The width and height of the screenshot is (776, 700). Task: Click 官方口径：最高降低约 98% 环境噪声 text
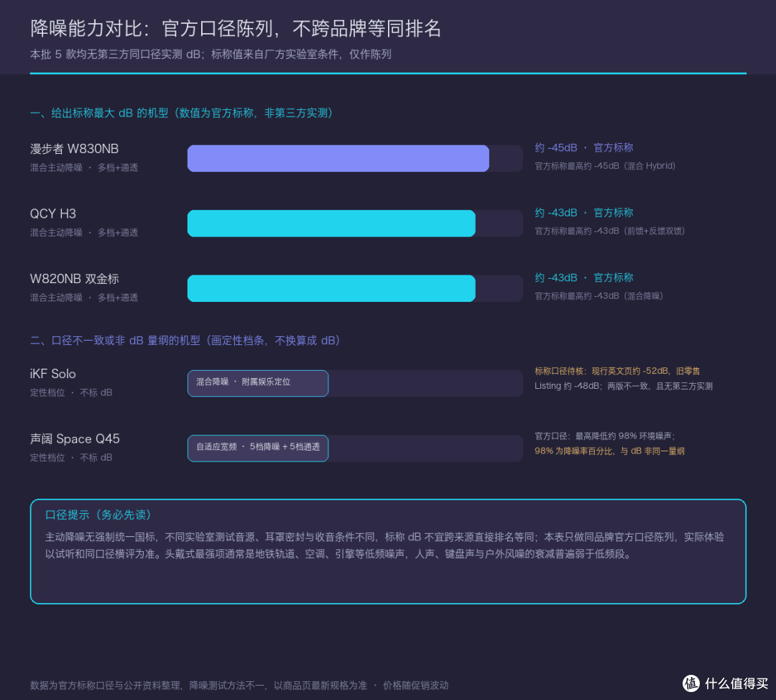[605, 436]
